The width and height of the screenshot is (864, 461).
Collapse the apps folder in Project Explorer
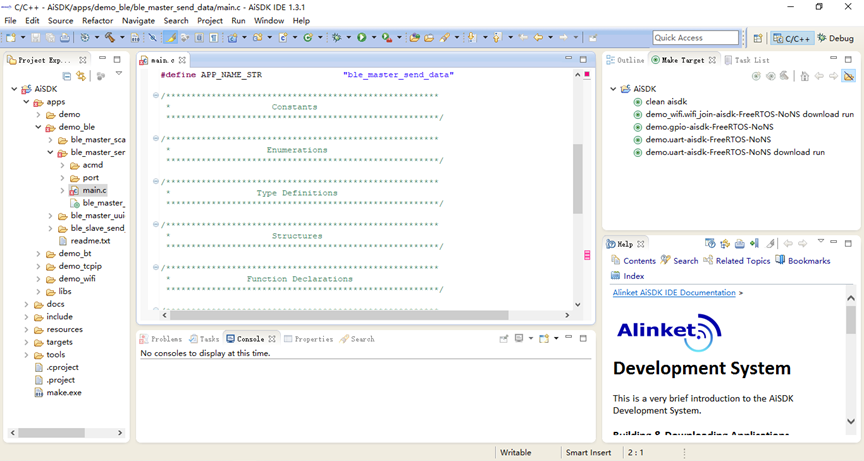(26, 101)
